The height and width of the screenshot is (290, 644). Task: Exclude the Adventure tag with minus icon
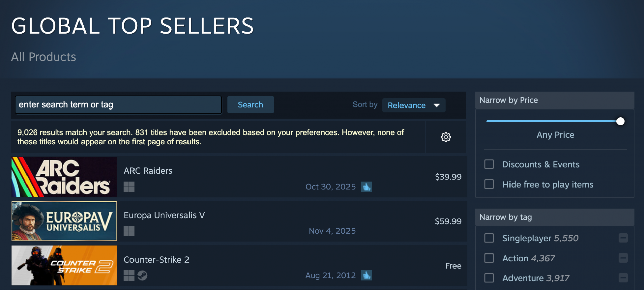click(x=623, y=278)
